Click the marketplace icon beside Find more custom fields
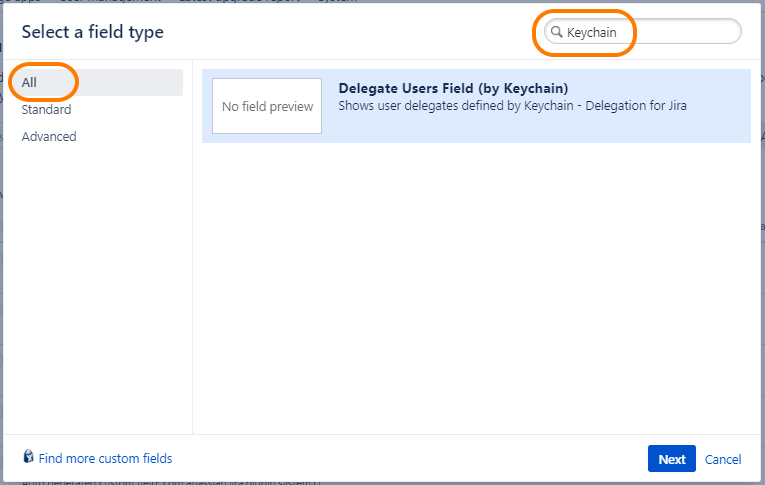 (28, 458)
